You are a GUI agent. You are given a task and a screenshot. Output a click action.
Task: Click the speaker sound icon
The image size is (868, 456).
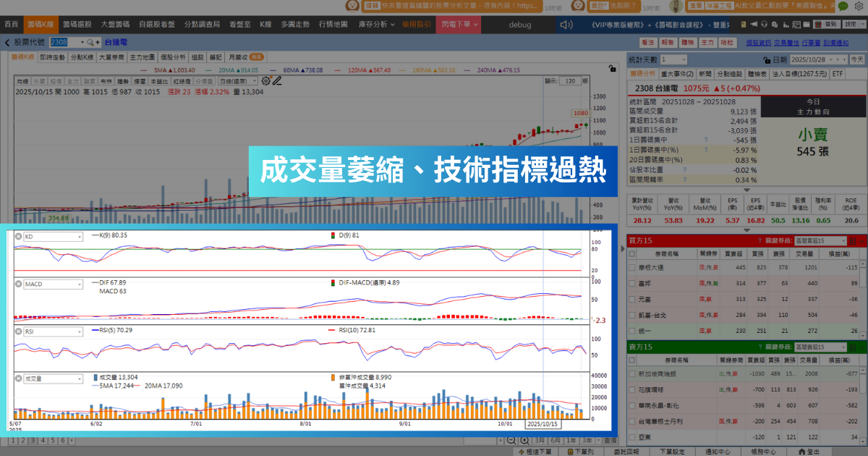pyautogui.click(x=566, y=24)
